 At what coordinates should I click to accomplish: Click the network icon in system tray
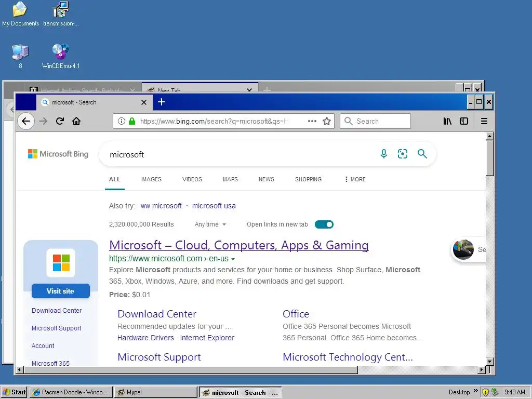(495, 392)
